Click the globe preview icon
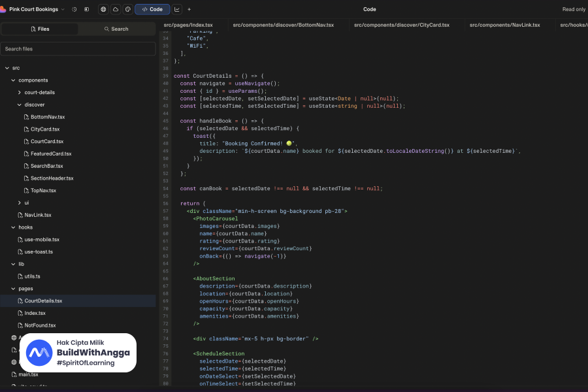The height and width of the screenshot is (392, 588). click(x=104, y=10)
